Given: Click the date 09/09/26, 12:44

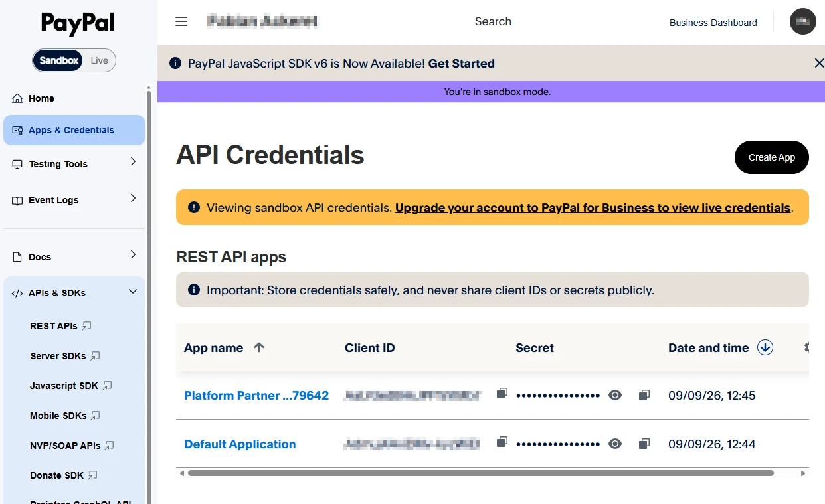Looking at the screenshot, I should coord(711,444).
